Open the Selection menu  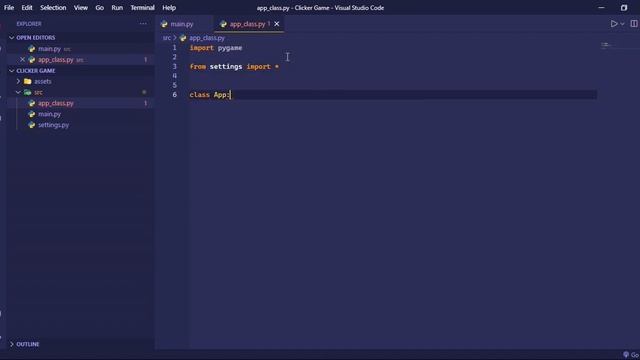[53, 8]
